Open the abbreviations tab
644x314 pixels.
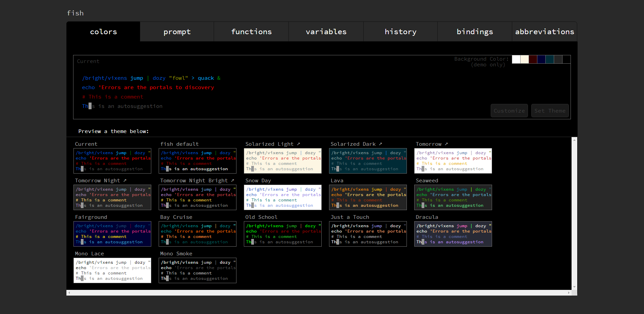coord(545,32)
